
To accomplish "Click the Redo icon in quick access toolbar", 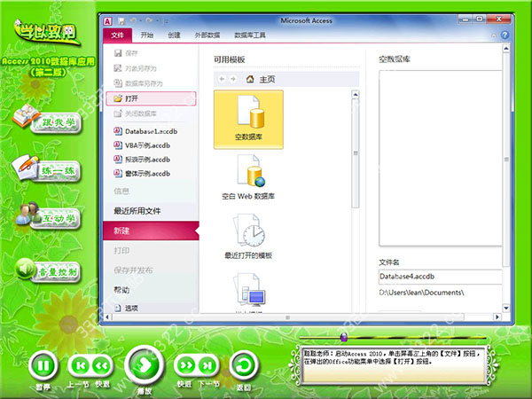I will pyautogui.click(x=149, y=21).
